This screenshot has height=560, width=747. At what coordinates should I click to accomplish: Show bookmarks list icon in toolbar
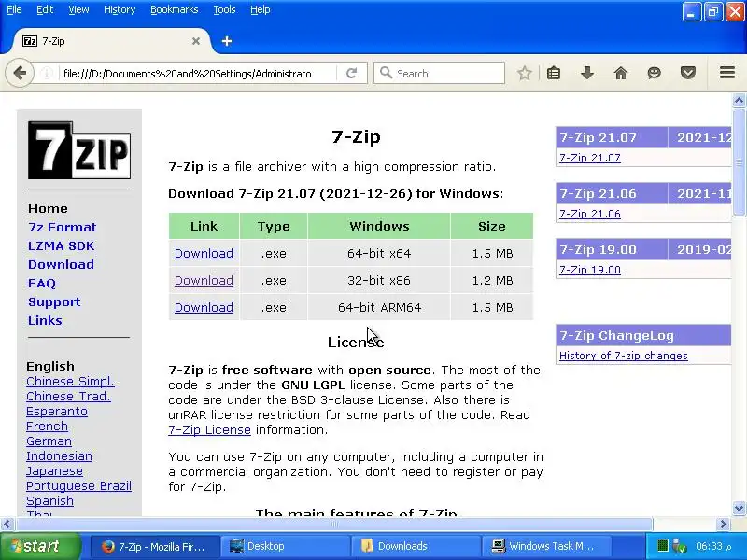point(554,74)
